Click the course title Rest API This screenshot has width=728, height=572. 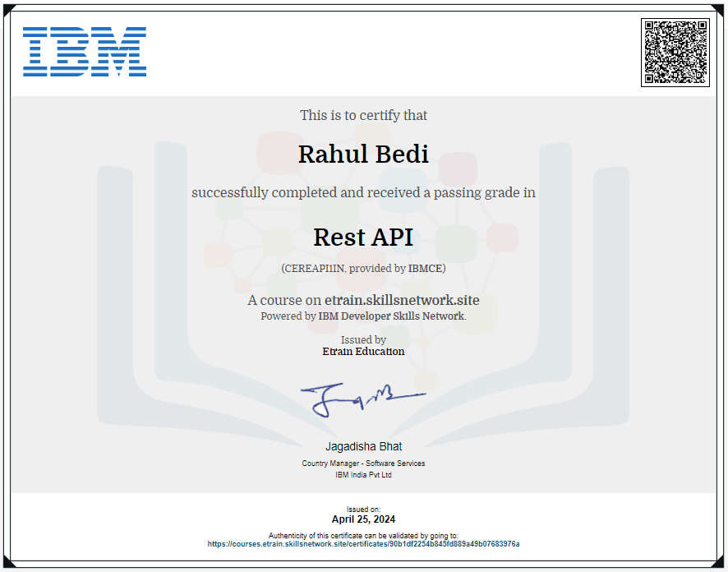pyautogui.click(x=364, y=237)
